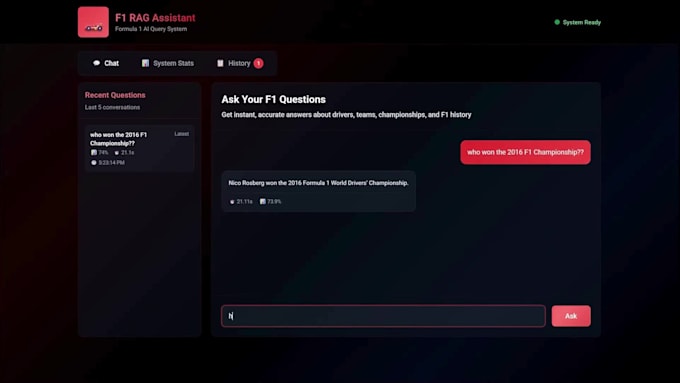680x383 pixels.
Task: Click the bar chart icon beside System Stats
Action: pyautogui.click(x=145, y=63)
